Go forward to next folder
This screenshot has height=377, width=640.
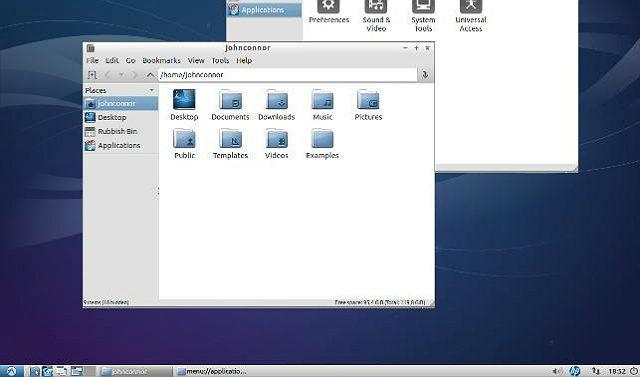[x=135, y=75]
